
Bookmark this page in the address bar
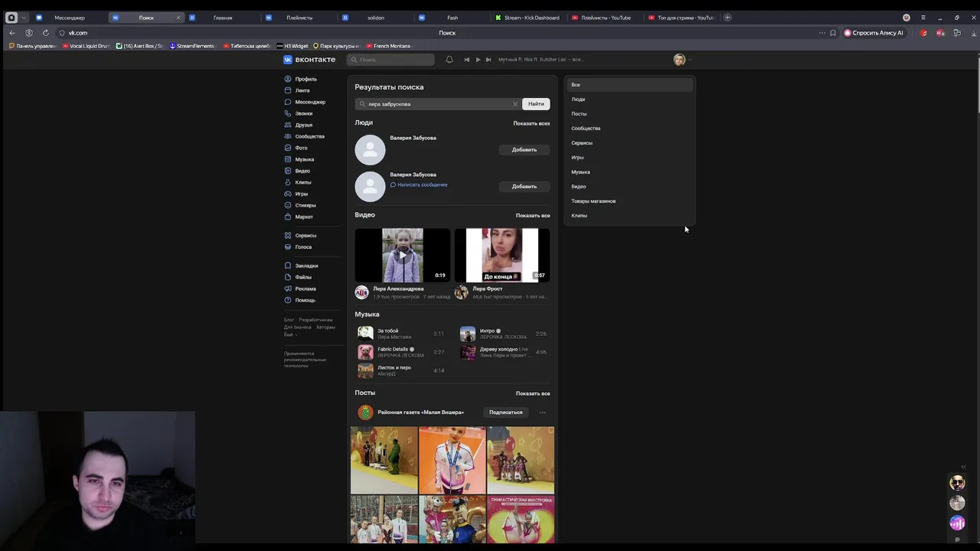(833, 33)
